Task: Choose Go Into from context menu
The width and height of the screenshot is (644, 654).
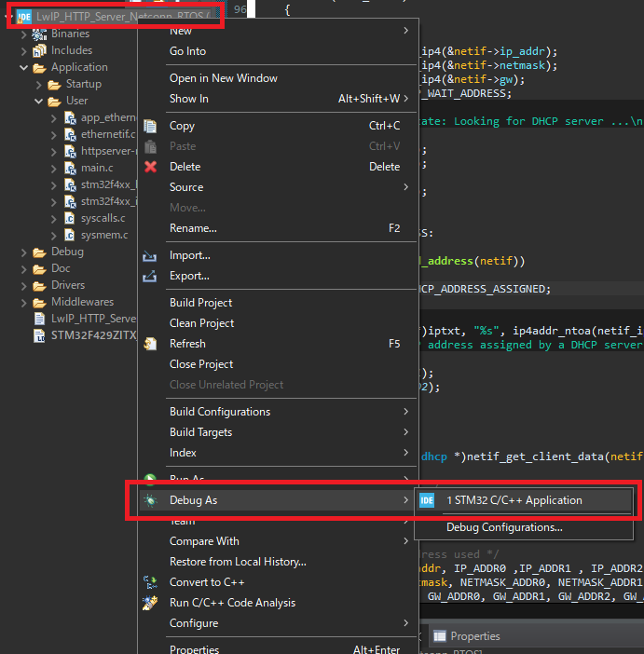Action: pyautogui.click(x=278, y=51)
